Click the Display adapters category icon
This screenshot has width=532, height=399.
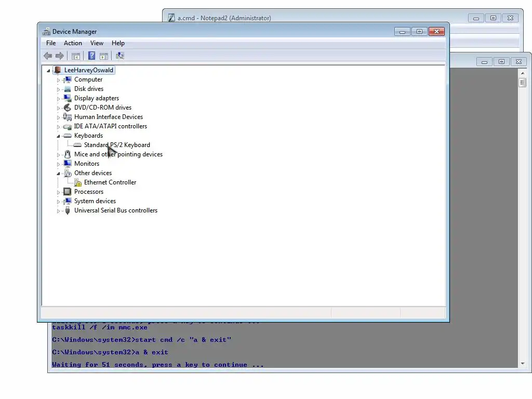coord(68,98)
